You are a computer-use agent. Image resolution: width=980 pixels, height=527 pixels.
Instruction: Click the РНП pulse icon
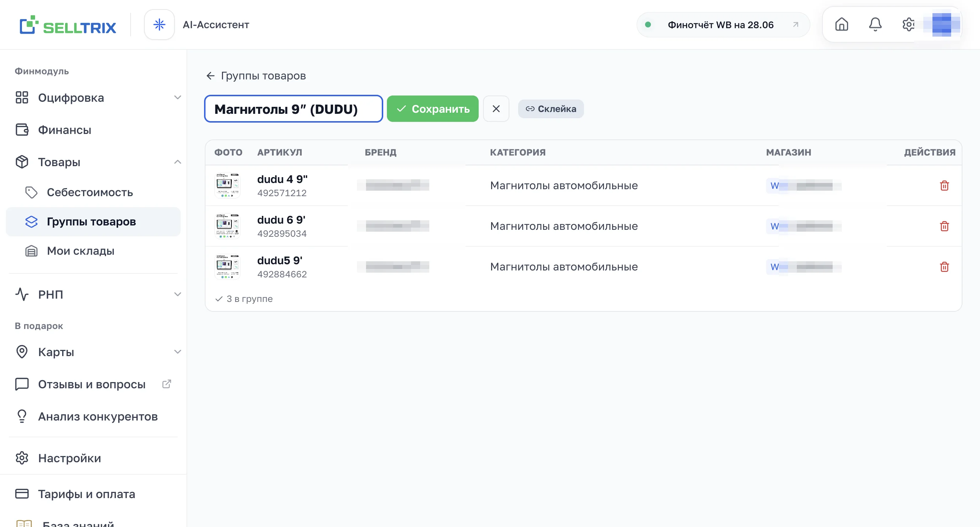click(x=22, y=294)
